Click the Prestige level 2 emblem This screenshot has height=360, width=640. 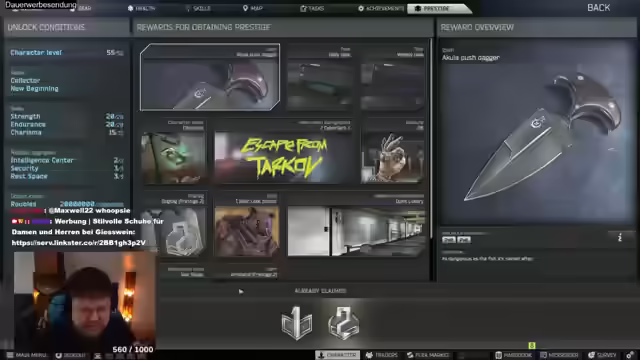pos(344,323)
